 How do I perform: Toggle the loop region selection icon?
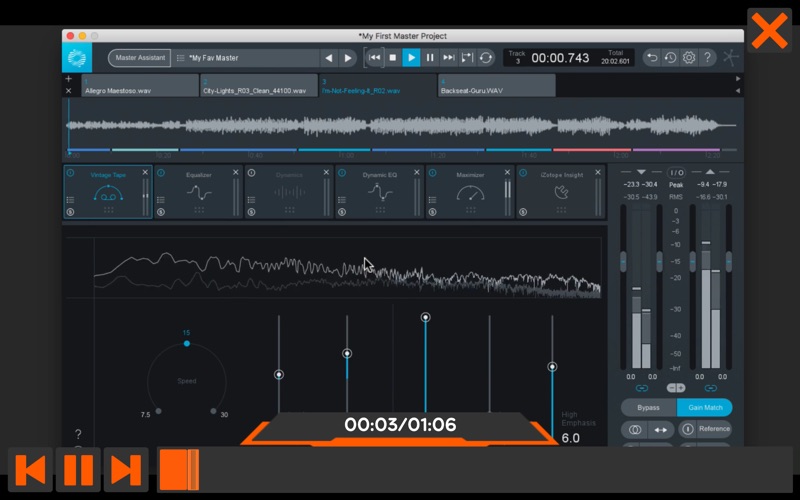(x=467, y=58)
